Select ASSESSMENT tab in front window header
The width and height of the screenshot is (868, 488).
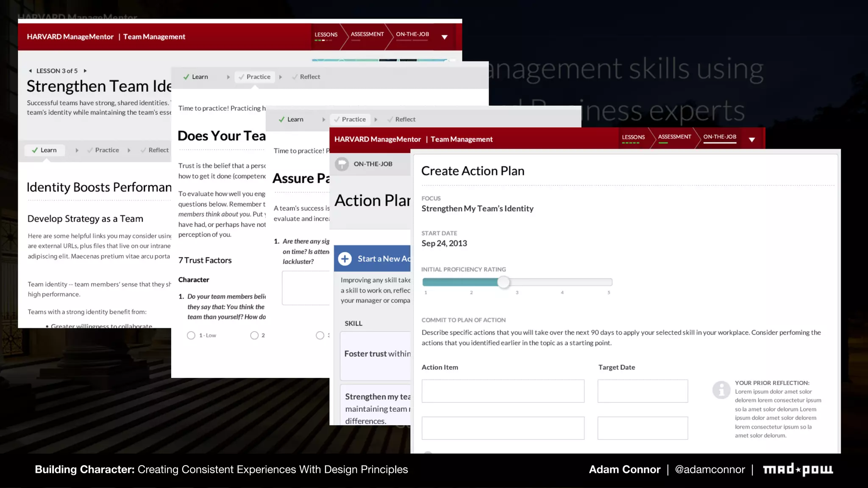coord(674,137)
